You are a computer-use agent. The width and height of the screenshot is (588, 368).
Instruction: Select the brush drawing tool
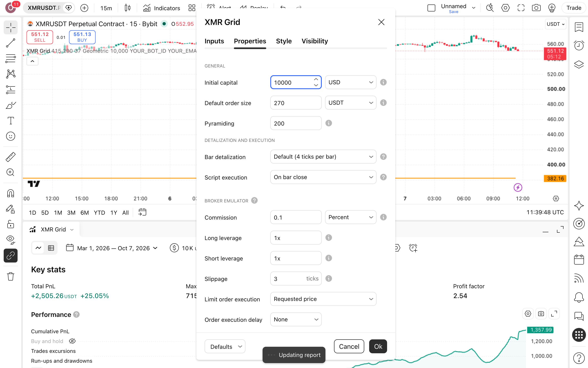coord(10,105)
